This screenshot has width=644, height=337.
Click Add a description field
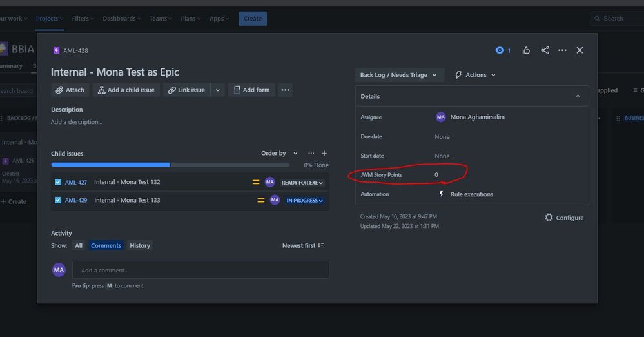pos(77,122)
